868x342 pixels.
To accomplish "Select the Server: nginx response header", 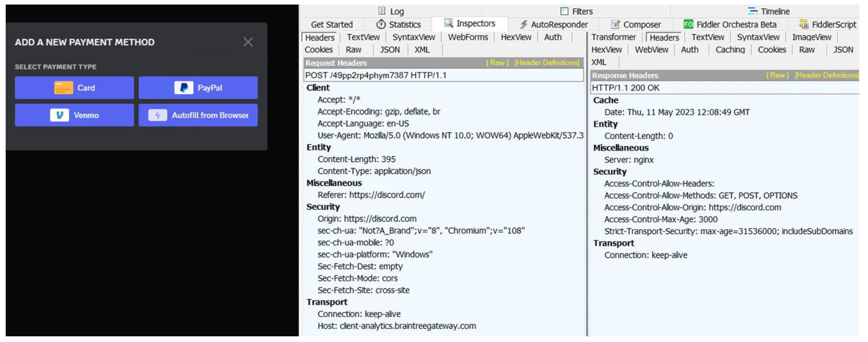I will coord(629,160).
